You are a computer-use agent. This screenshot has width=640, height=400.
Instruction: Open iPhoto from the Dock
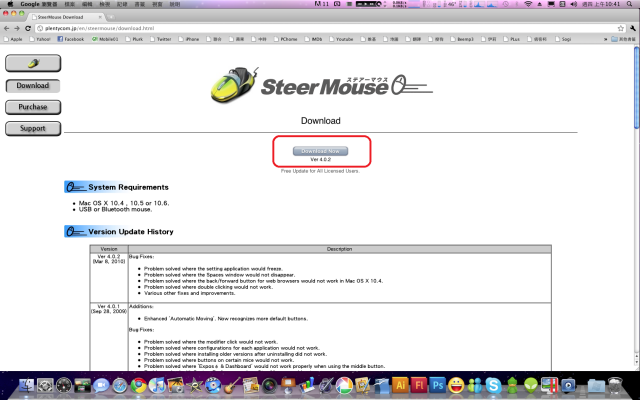click(176, 385)
